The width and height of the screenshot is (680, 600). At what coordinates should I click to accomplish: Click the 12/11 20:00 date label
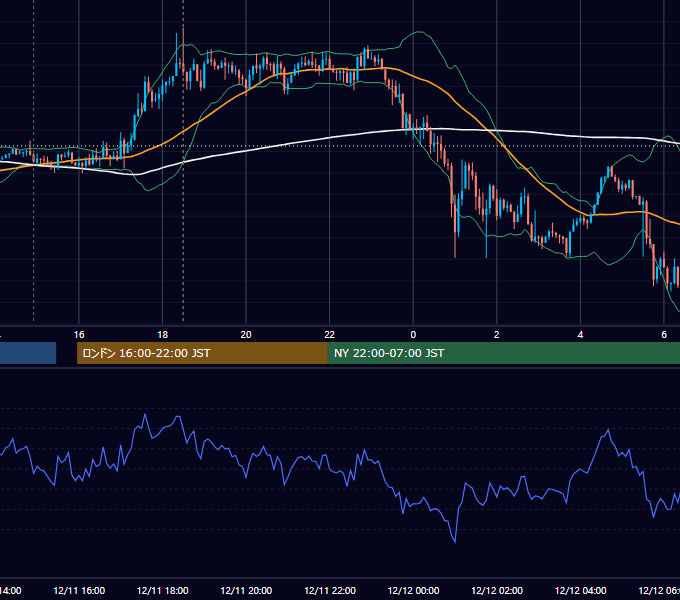[x=246, y=590]
